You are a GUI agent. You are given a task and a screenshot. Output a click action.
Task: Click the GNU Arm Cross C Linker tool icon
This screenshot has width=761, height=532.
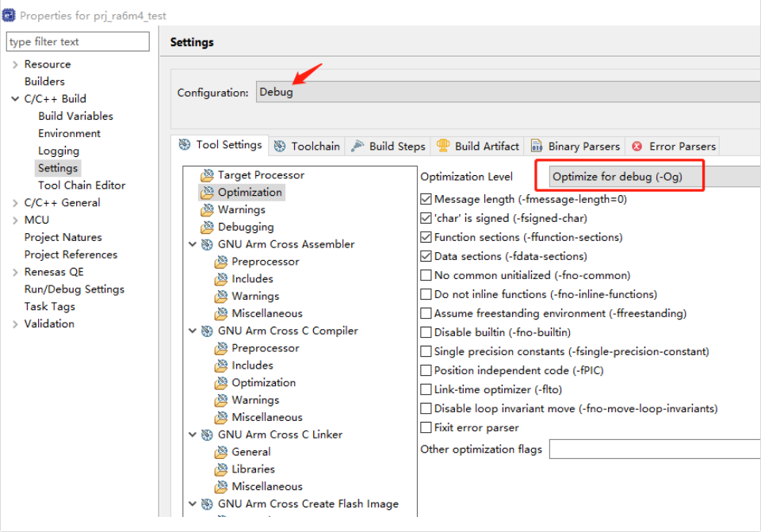tap(207, 434)
